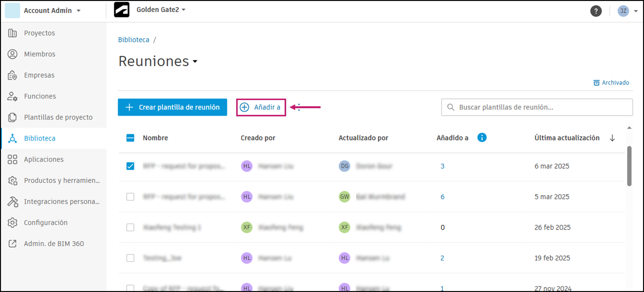Viewport: 644px width, 292px height.
Task: Open Admin. de BIM 360 menu item
Action: coord(53,244)
